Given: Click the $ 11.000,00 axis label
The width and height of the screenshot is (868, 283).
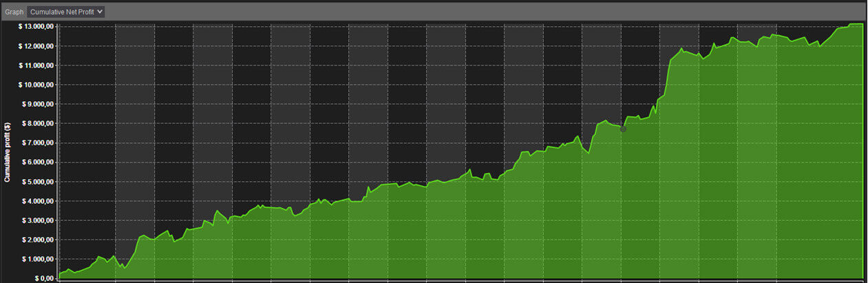Looking at the screenshot, I should 36,65.
